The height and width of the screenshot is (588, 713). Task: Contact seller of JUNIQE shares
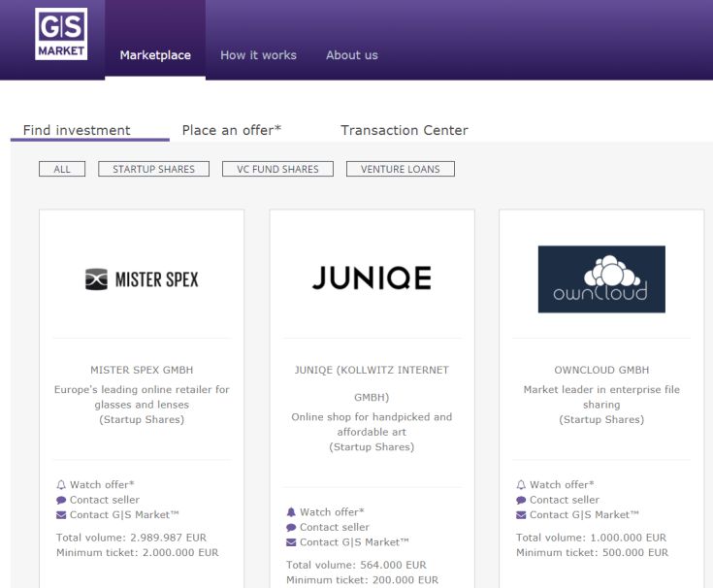335,527
